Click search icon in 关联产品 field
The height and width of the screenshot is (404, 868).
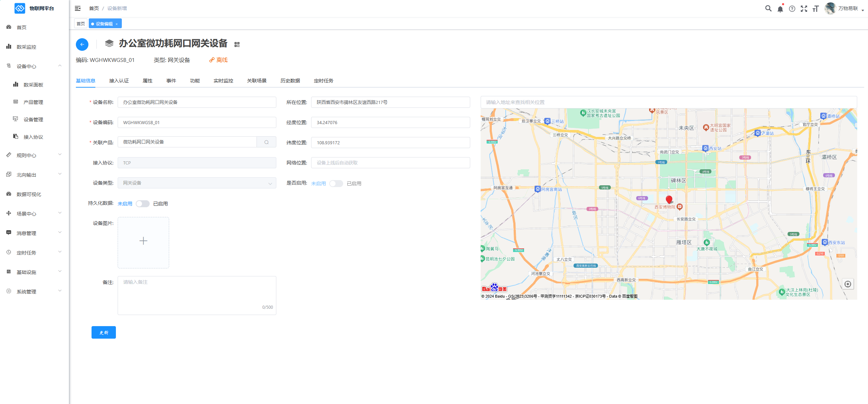[x=266, y=142]
